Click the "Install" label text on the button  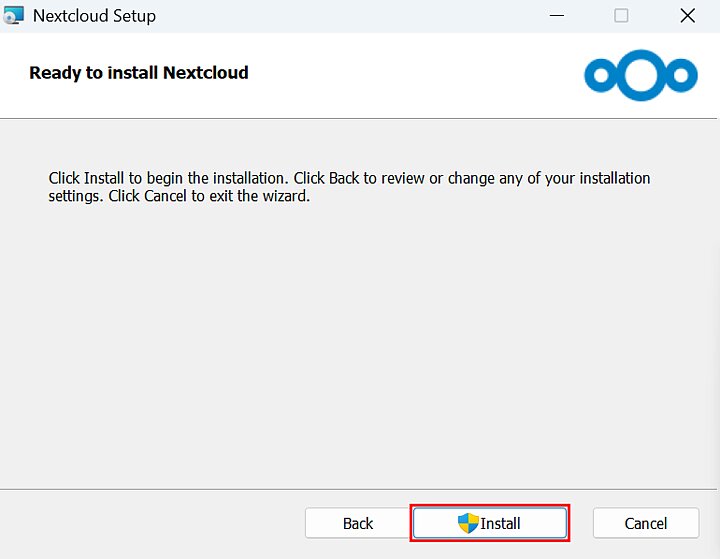coord(501,523)
